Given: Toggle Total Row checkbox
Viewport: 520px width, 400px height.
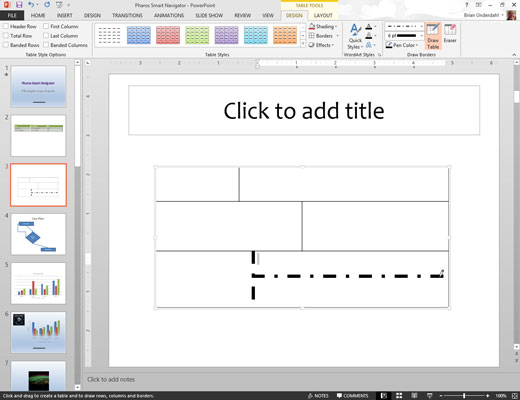Looking at the screenshot, I should (6, 35).
